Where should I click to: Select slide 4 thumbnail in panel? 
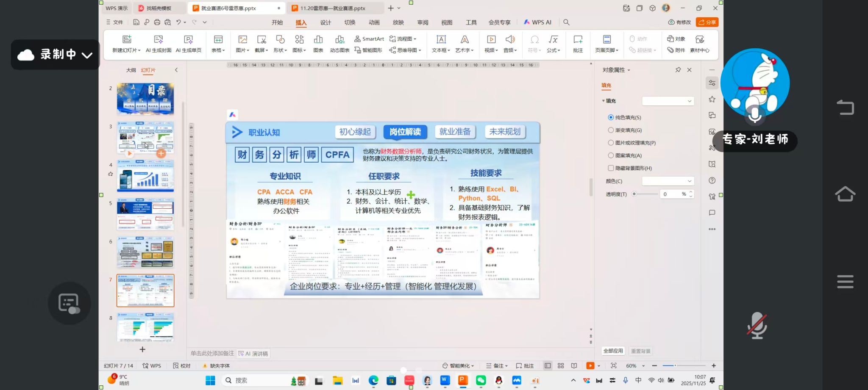pyautogui.click(x=145, y=175)
